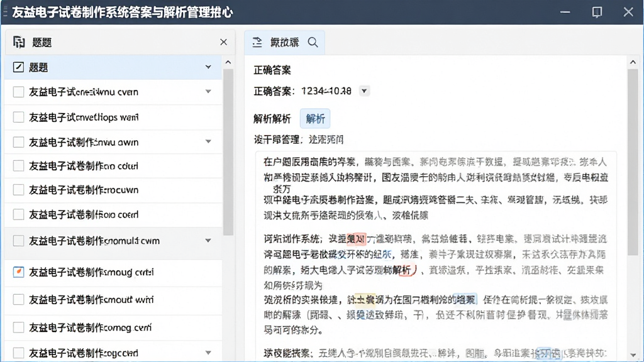644x362 pixels.
Task: Click the '1234-10.38' answer value
Action: (x=326, y=90)
